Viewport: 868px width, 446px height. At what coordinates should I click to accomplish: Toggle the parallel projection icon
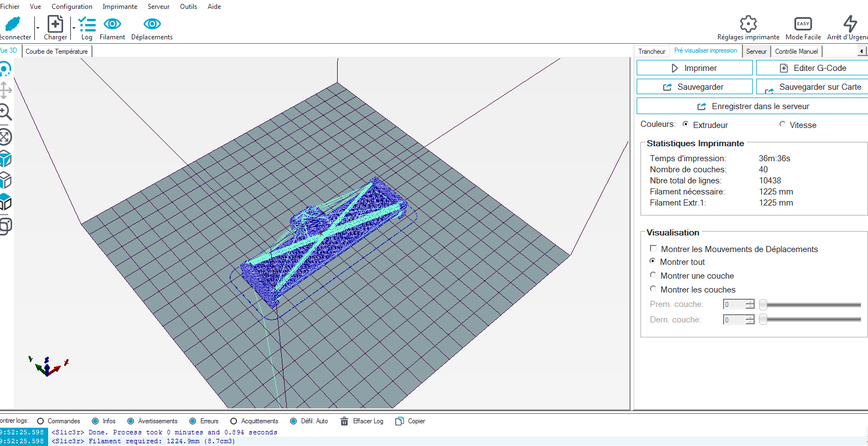(5, 226)
